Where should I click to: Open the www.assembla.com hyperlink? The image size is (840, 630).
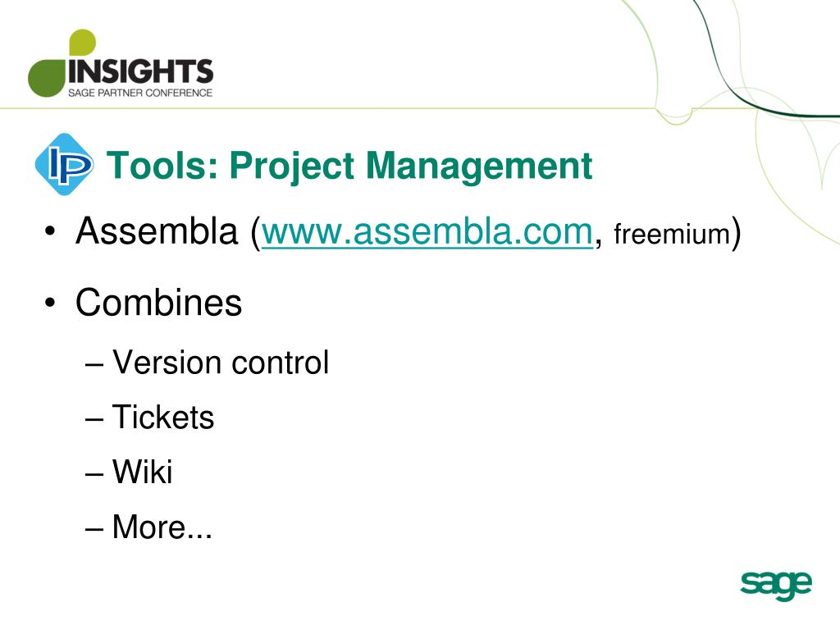pos(427,232)
